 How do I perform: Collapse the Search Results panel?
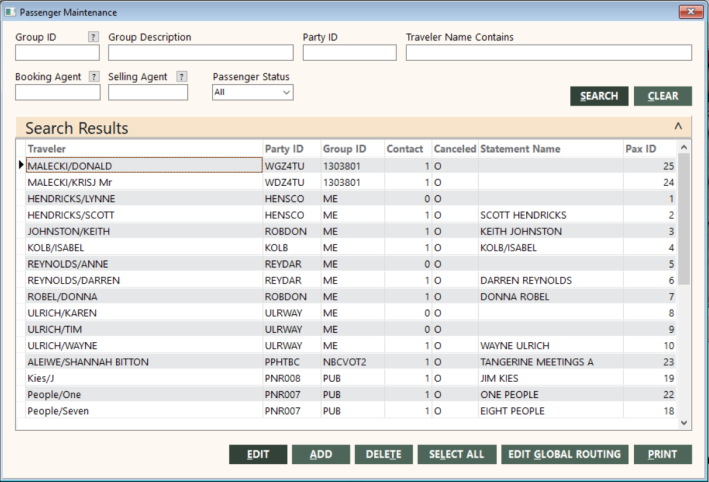tap(678, 127)
